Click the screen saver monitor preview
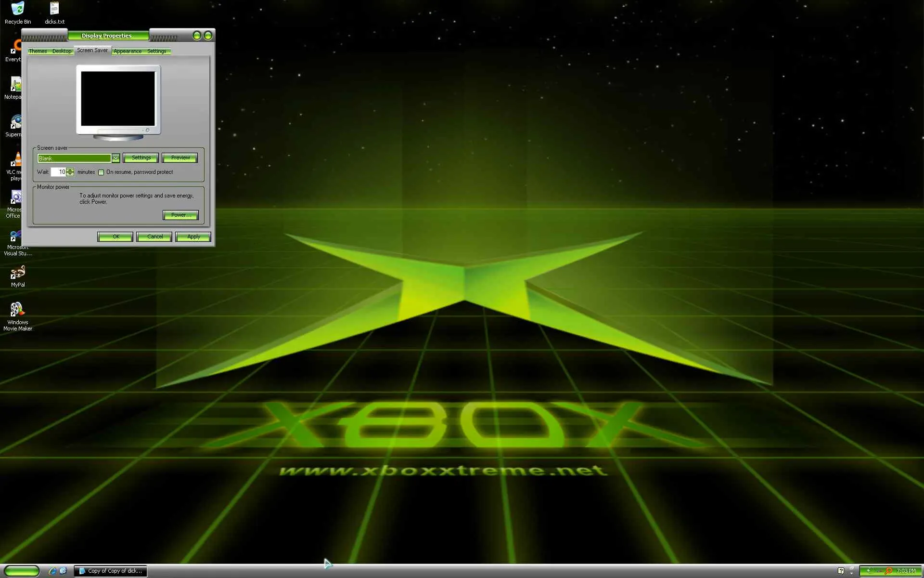The height and width of the screenshot is (578, 924). click(x=118, y=99)
